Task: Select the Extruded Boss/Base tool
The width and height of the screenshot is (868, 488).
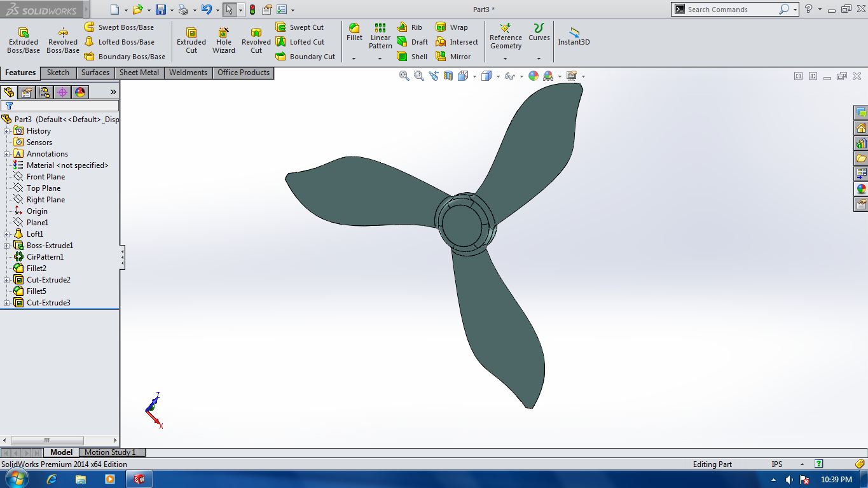Action: [x=24, y=41]
